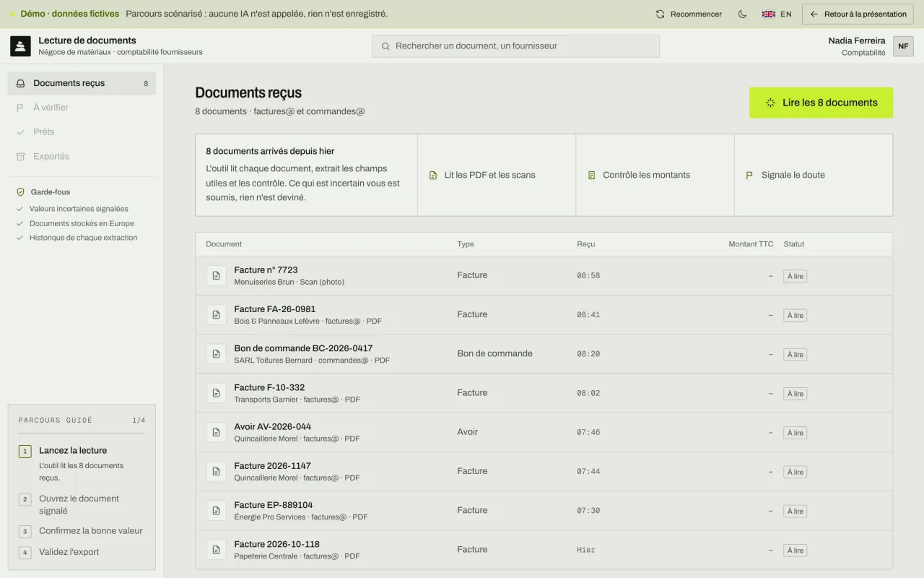Click document icon for Facture FA-26-0981

[216, 315]
